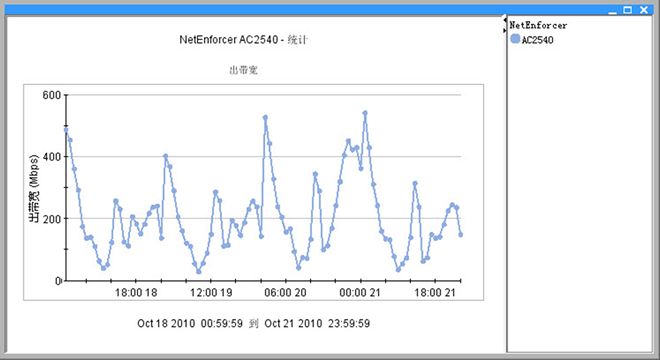Click the date range text below chart
Screen dimensions: 660x360
(253, 323)
